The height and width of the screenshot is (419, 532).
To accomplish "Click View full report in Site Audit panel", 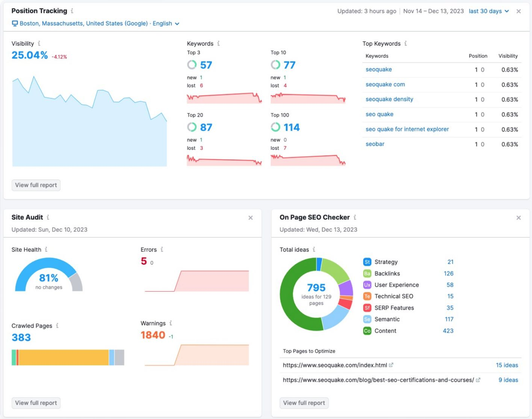I will 36,403.
